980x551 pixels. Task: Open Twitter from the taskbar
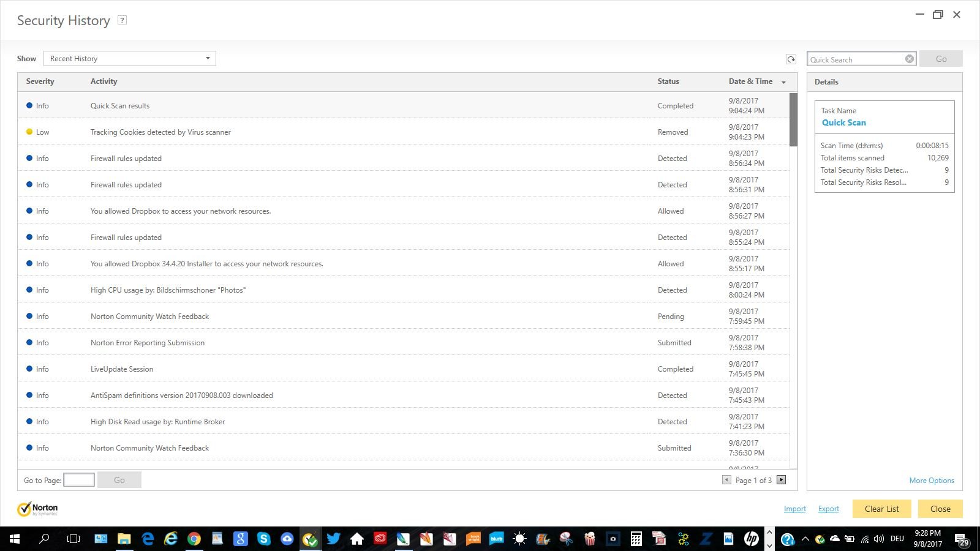tap(334, 539)
